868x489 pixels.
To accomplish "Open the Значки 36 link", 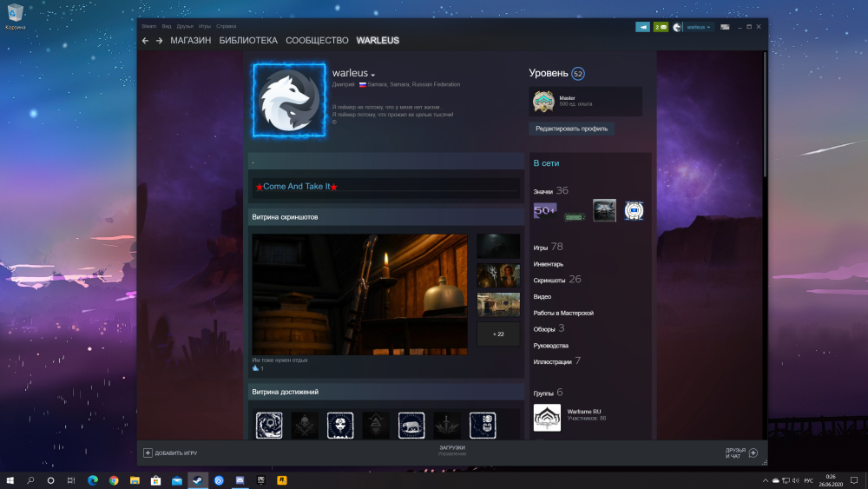I will click(551, 190).
